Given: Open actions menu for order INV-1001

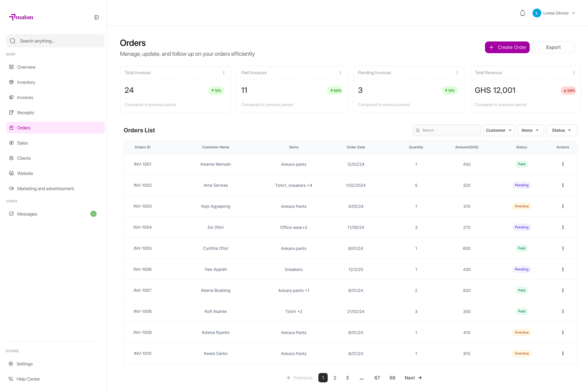Looking at the screenshot, I should (x=563, y=164).
